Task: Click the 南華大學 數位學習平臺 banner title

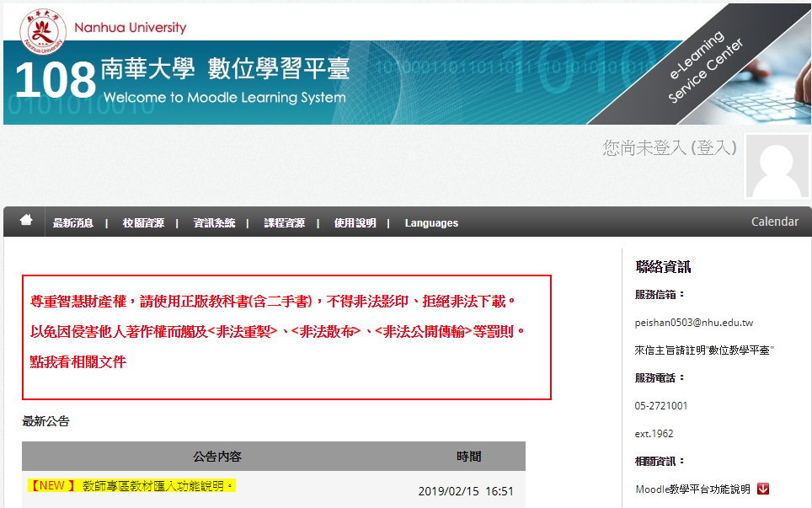Action: [x=225, y=69]
